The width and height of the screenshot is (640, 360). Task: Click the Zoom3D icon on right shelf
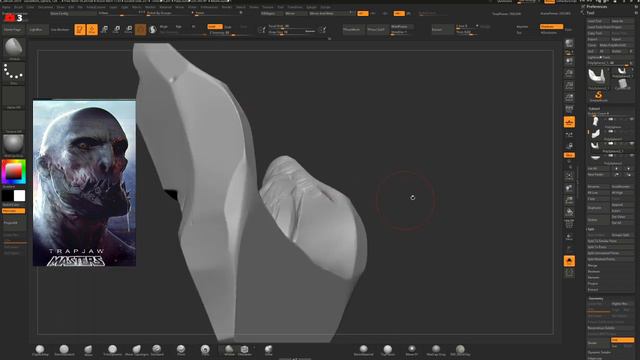coord(569,200)
